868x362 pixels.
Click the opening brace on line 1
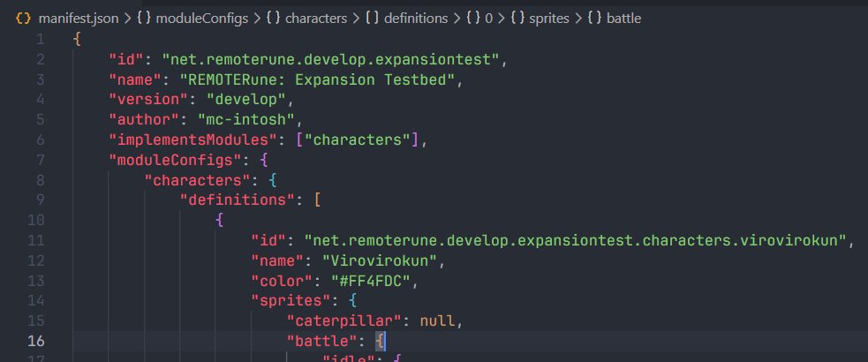point(77,40)
